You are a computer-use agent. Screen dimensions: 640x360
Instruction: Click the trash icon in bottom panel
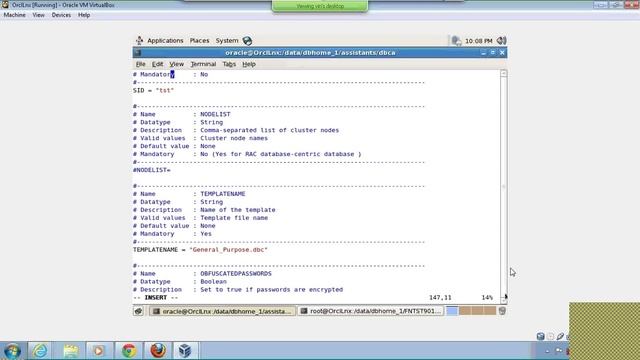point(502,311)
